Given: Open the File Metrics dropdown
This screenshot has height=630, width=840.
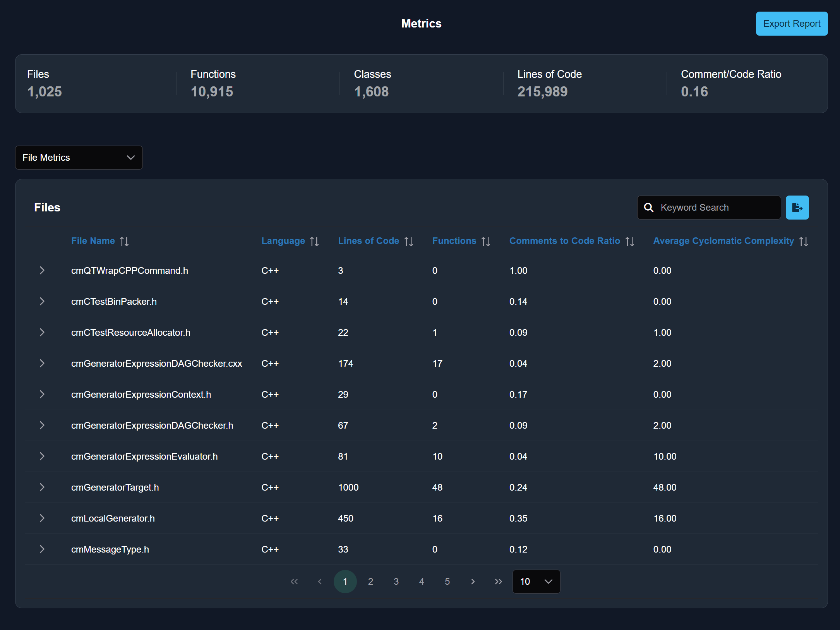Looking at the screenshot, I should tap(79, 158).
